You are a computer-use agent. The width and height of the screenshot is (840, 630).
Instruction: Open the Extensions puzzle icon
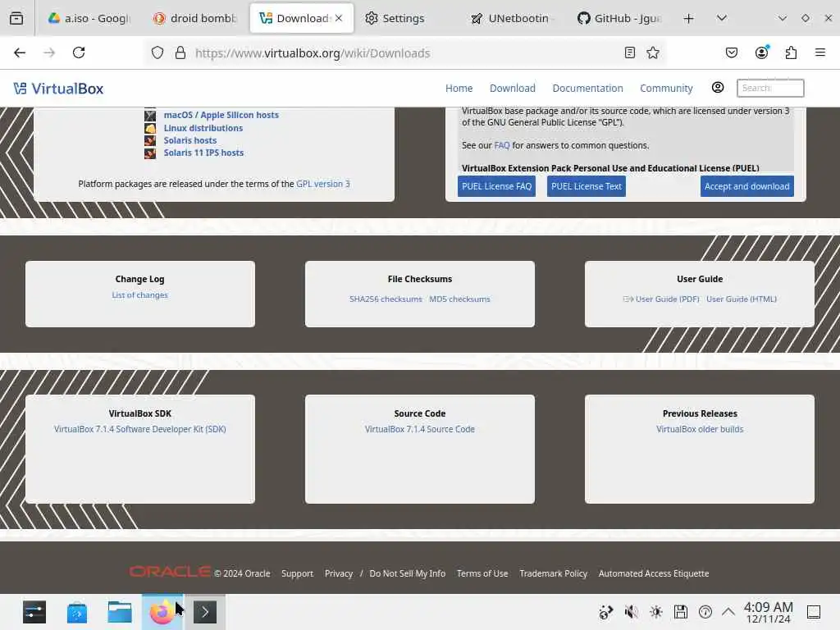pyautogui.click(x=791, y=52)
